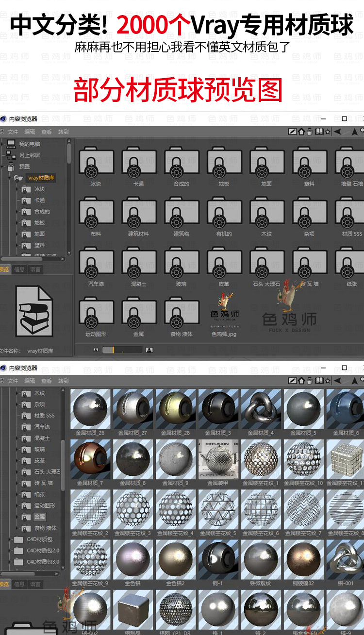Viewport: 364px width, 635px height.
Task: Open 查看 menu in the folder-view browser
Action: click(x=47, y=132)
